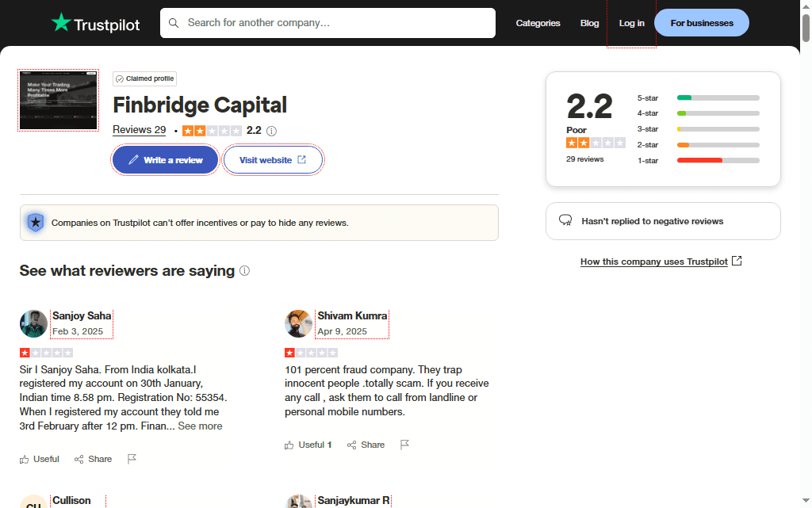This screenshot has width=812, height=508.
Task: Focus the company search field
Action: coord(327,23)
